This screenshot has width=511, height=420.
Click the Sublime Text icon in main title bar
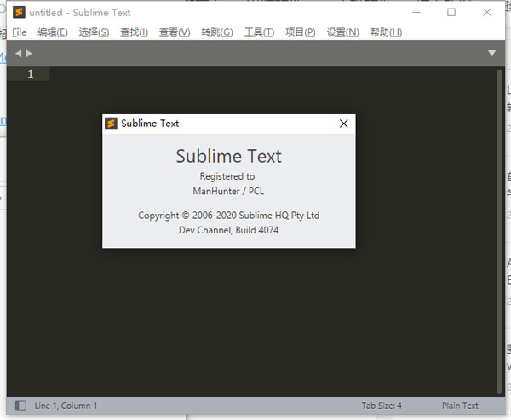point(19,13)
